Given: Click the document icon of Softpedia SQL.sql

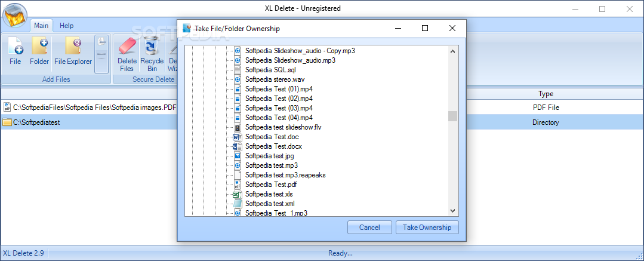Looking at the screenshot, I should coord(237,70).
